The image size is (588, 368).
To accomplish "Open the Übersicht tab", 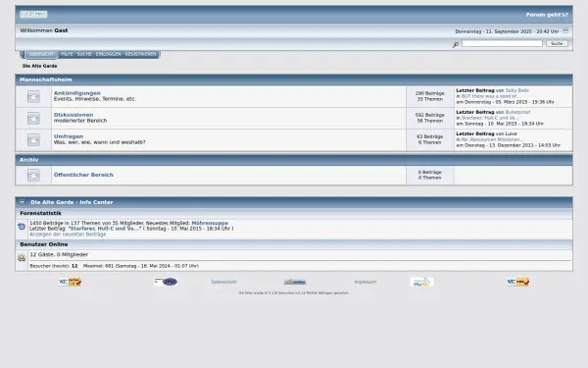I will (41, 54).
